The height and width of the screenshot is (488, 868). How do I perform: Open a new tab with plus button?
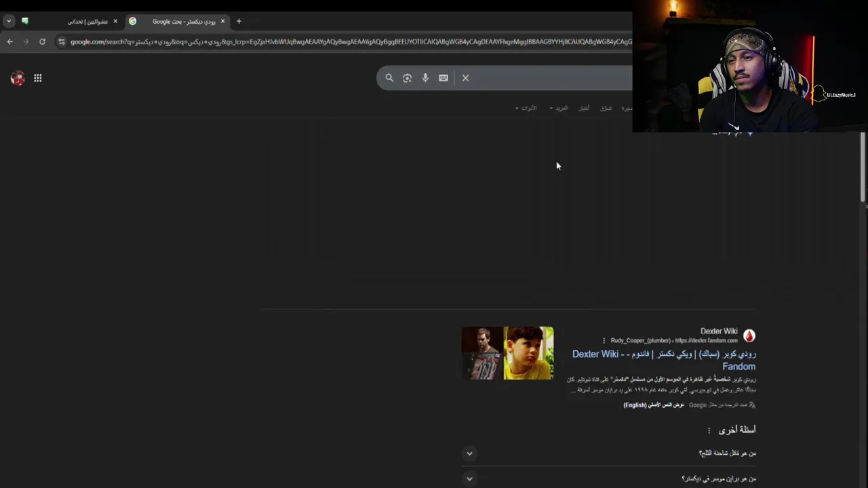pyautogui.click(x=239, y=21)
